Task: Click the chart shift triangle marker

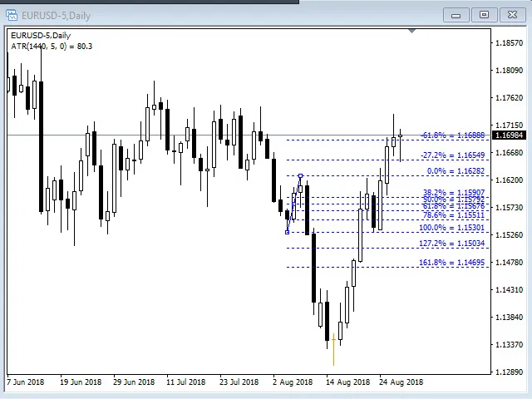Action: coord(411,32)
